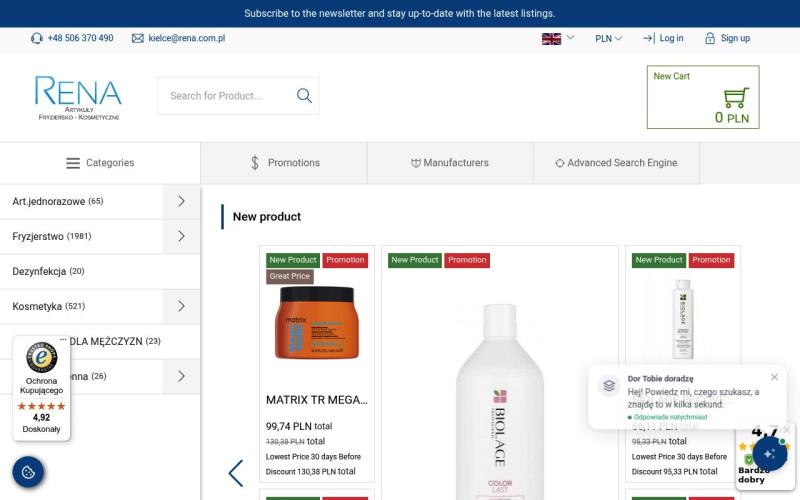Click the Rena logo

click(78, 97)
